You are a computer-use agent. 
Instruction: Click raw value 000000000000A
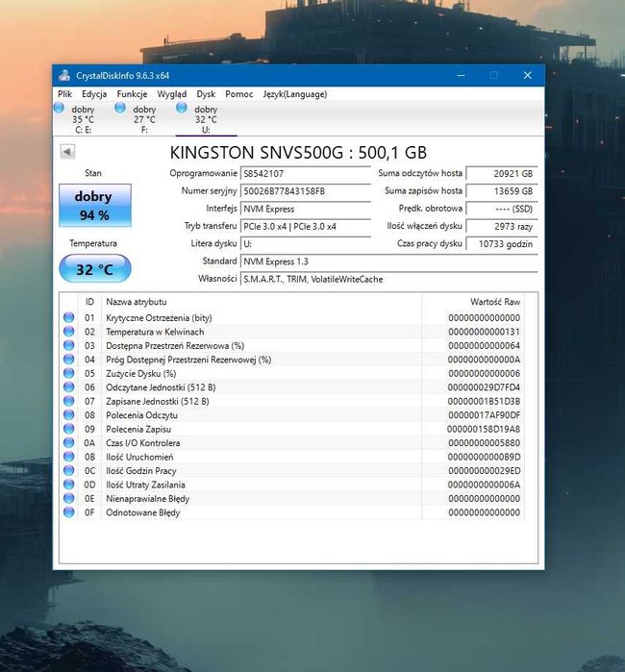pyautogui.click(x=484, y=360)
